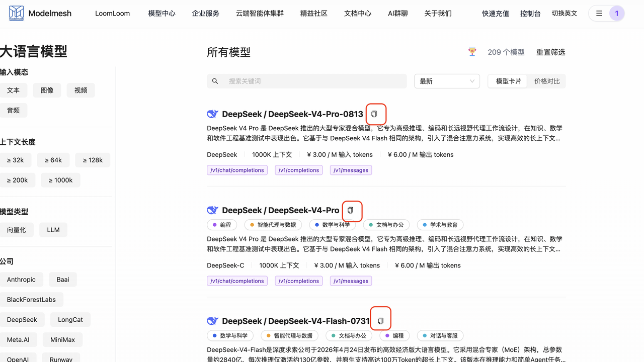Open AI群聊 navigation item
Viewport: 644px width, 362px height.
398,14
